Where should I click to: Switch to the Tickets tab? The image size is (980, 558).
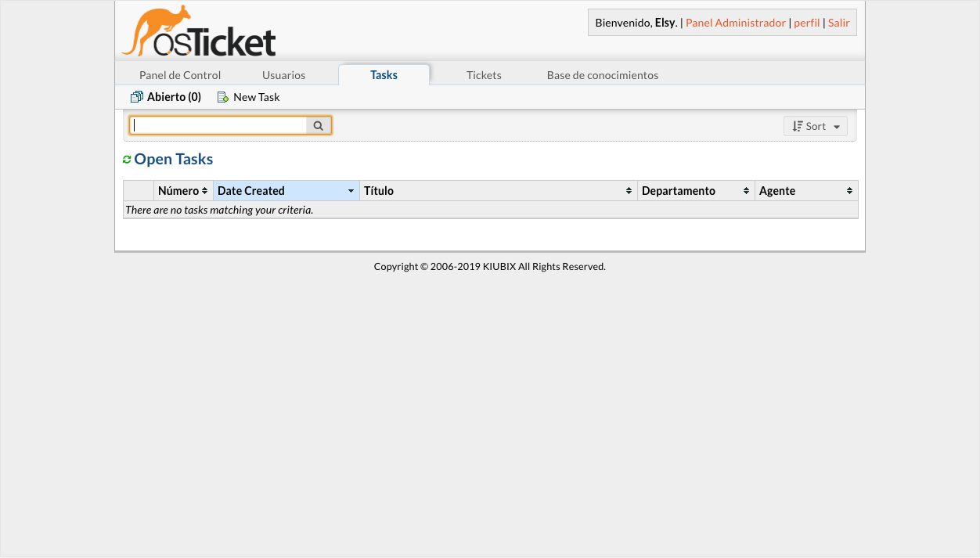tap(484, 75)
